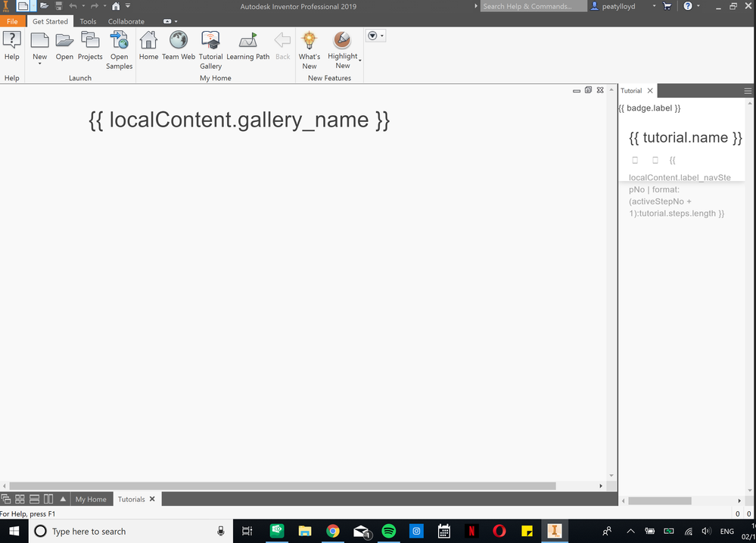Viewport: 756px width, 543px height.
Task: Switch to the Get Started ribbon tab
Action: 50,21
